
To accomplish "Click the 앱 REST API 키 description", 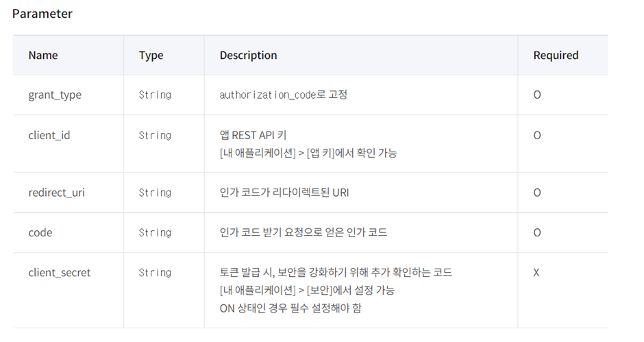I will 253,135.
